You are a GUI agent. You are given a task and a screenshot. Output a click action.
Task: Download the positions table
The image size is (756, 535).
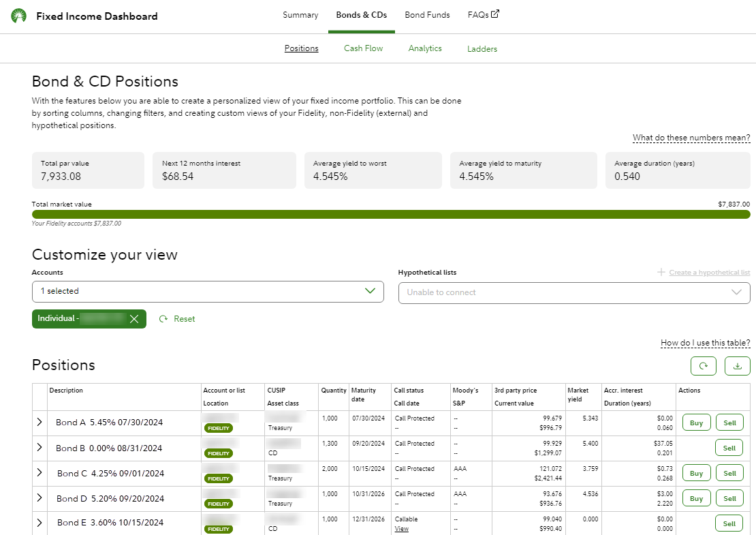737,366
